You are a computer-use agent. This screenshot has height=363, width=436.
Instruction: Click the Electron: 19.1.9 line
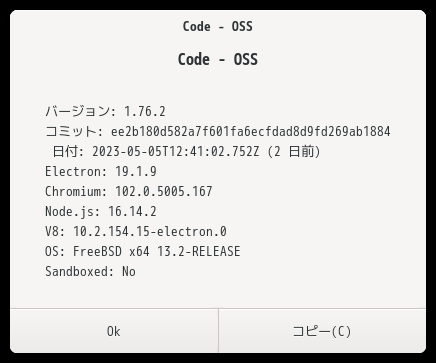click(101, 171)
